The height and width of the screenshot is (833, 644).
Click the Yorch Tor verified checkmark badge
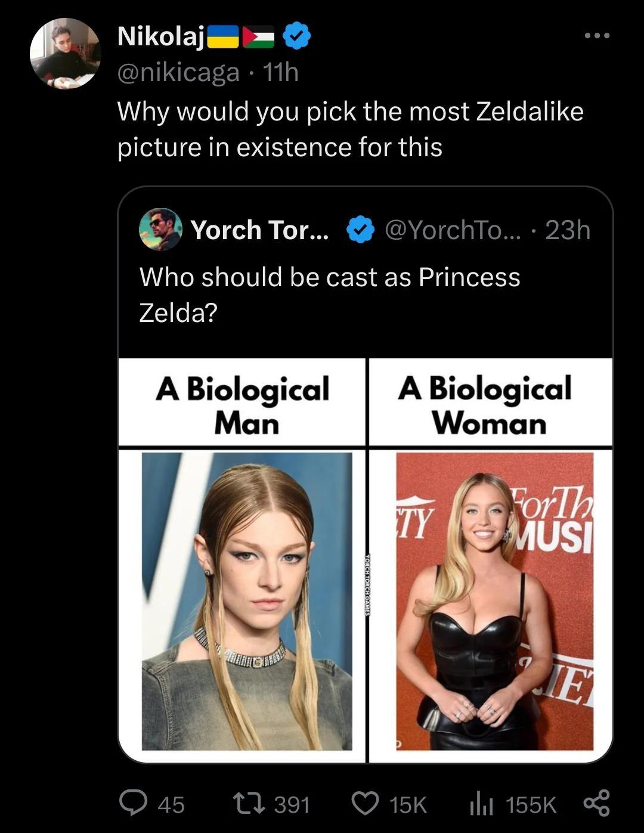pyautogui.click(x=361, y=231)
